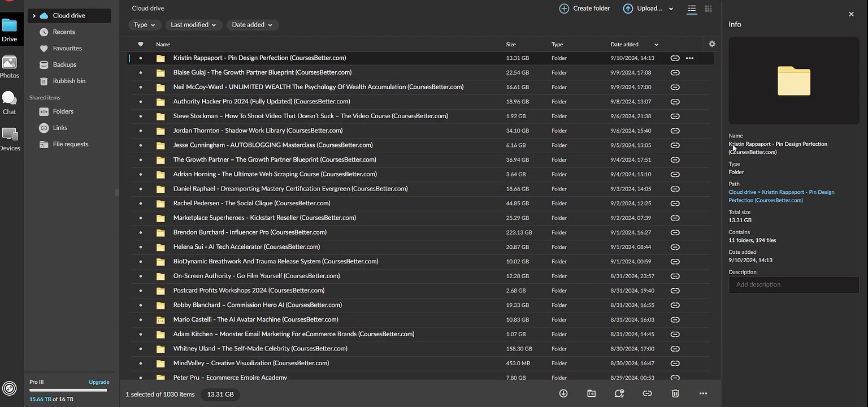Click the Cloud drive breadcrumb title
868x407 pixels.
(148, 8)
